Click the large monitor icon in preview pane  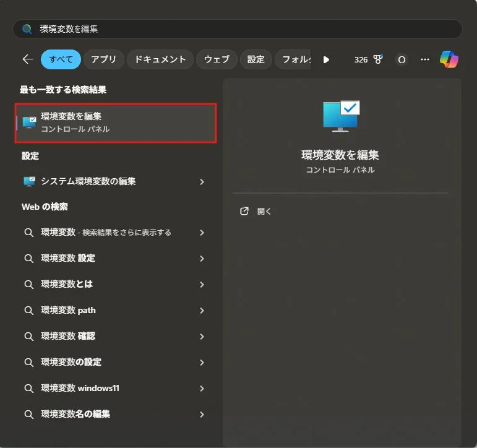point(342,116)
